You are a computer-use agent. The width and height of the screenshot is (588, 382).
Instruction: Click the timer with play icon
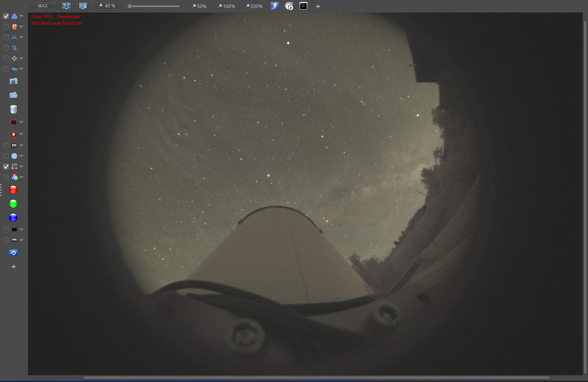point(289,6)
